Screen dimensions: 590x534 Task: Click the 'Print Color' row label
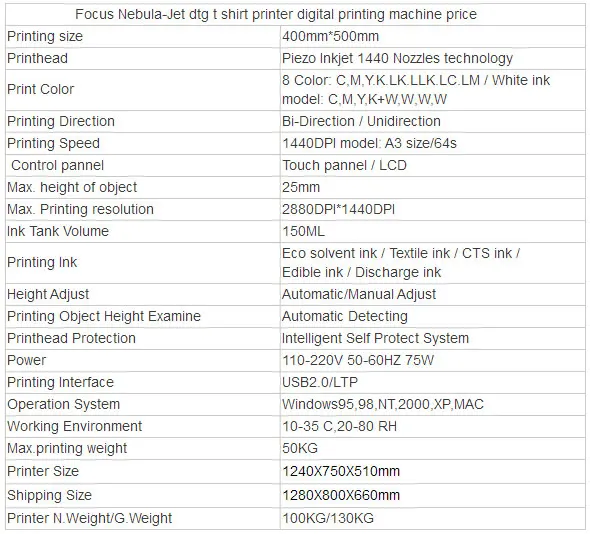coord(41,90)
